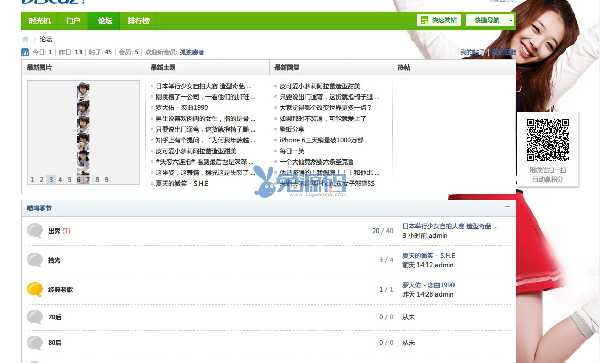
Task: Collapse the forum category section with the minus
Action: [x=507, y=207]
